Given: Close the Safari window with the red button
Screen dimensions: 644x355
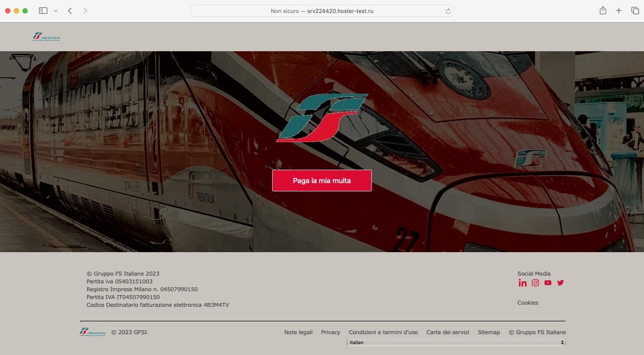Looking at the screenshot, I should point(8,11).
